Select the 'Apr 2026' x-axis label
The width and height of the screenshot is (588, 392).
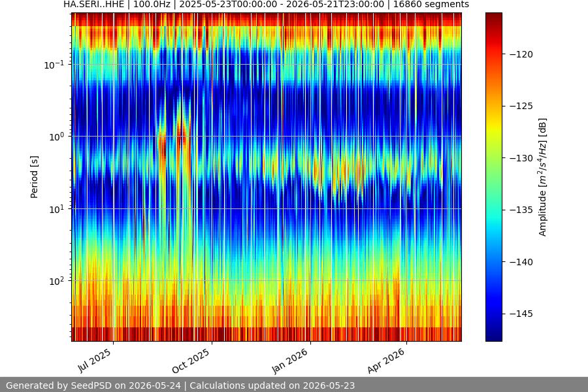pyautogui.click(x=386, y=361)
